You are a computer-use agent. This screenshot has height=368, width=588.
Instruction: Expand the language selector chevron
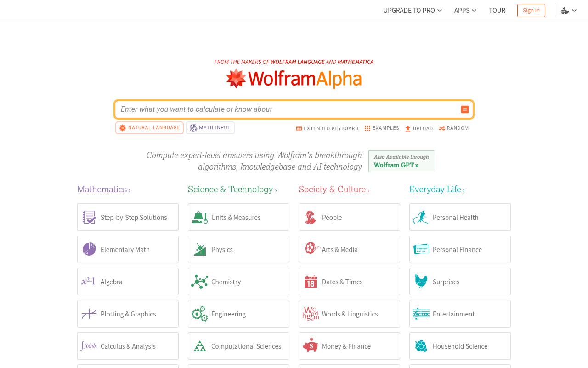[x=575, y=10]
